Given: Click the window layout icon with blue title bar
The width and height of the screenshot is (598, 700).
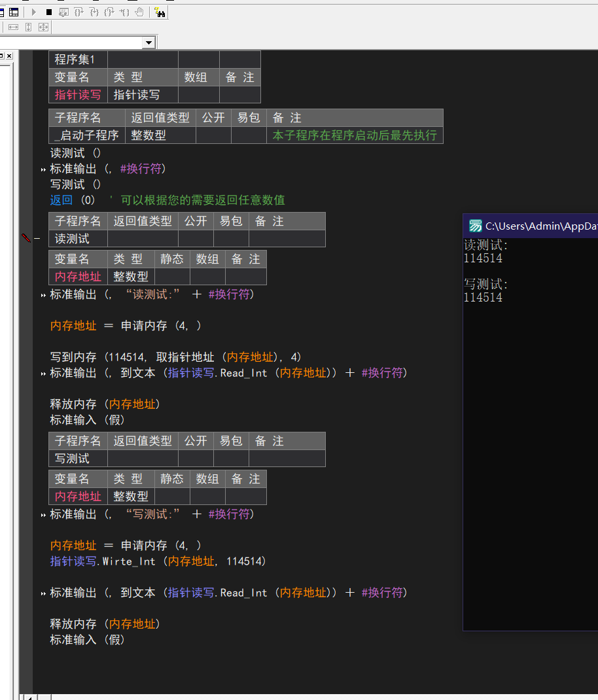Looking at the screenshot, I should point(14,12).
